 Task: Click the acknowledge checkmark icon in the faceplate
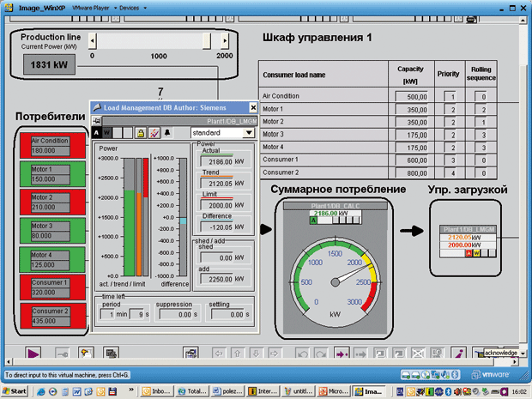(x=154, y=133)
